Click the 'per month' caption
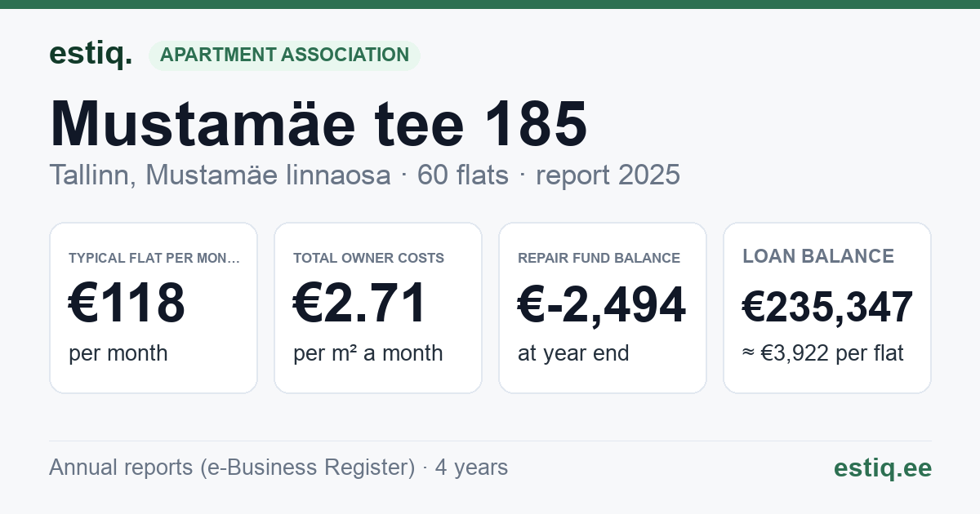Viewport: 980px width, 514px height. pos(118,353)
